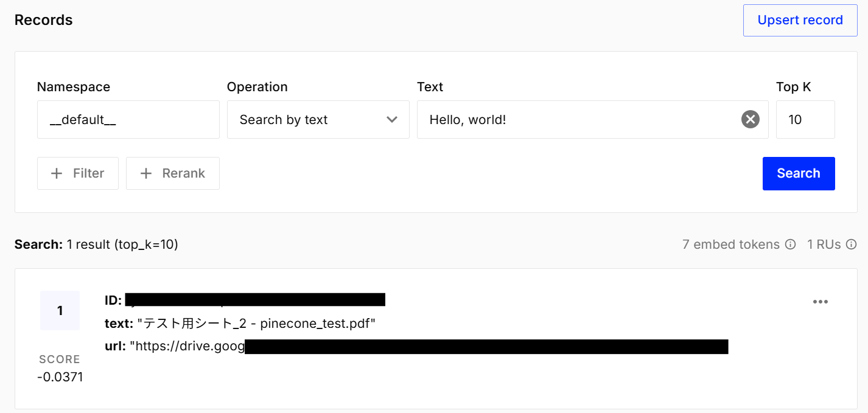Clear the Text search field

point(750,120)
